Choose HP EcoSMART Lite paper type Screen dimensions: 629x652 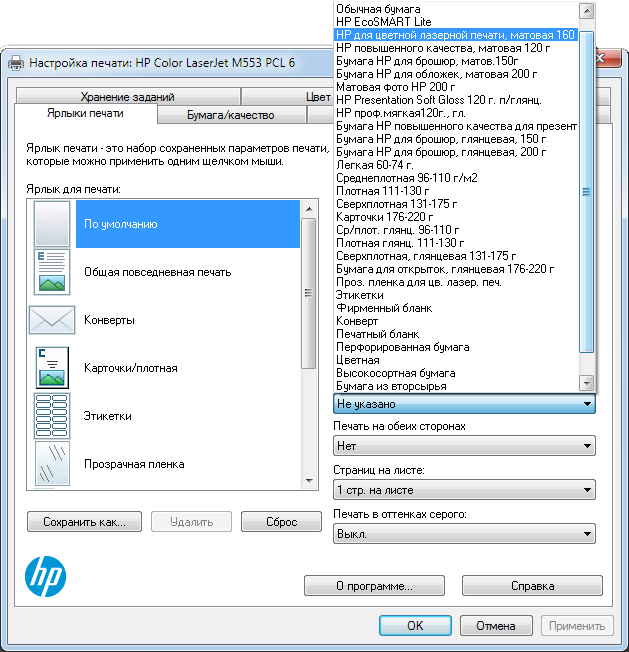pos(456,22)
